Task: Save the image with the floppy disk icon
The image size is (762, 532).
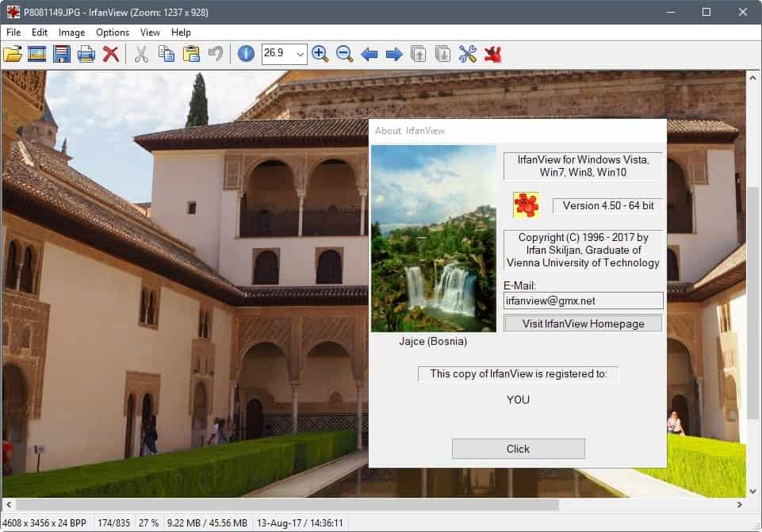Action: [61, 54]
